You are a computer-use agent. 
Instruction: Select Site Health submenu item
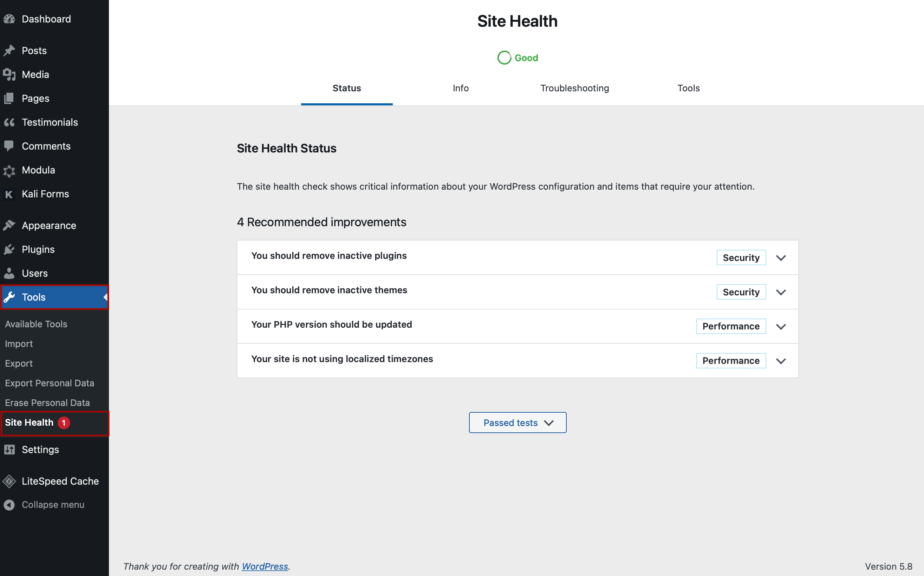[29, 423]
